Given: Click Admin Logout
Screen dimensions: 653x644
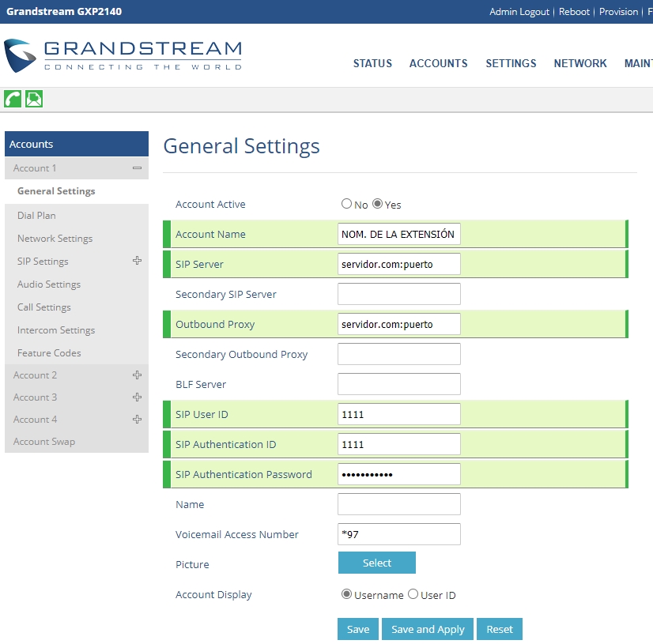Looking at the screenshot, I should pyautogui.click(x=519, y=12).
